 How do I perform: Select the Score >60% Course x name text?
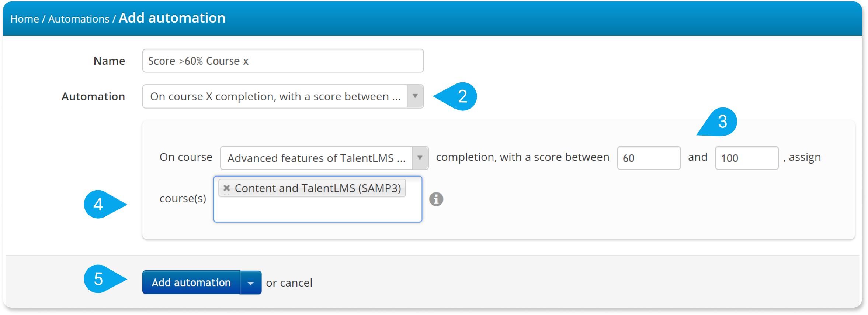(x=198, y=60)
